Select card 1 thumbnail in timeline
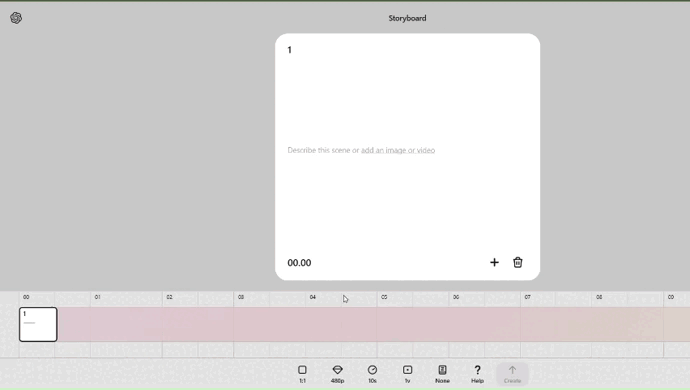 click(38, 324)
